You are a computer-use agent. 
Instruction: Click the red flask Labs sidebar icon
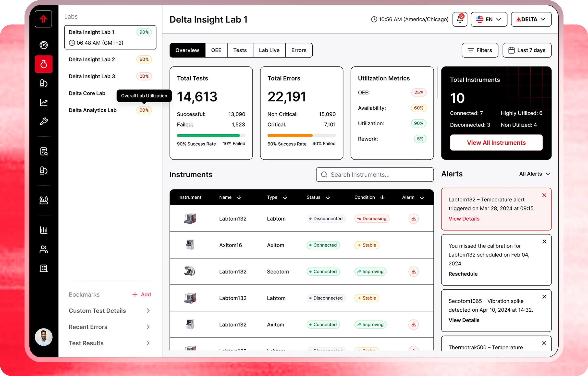(x=44, y=64)
